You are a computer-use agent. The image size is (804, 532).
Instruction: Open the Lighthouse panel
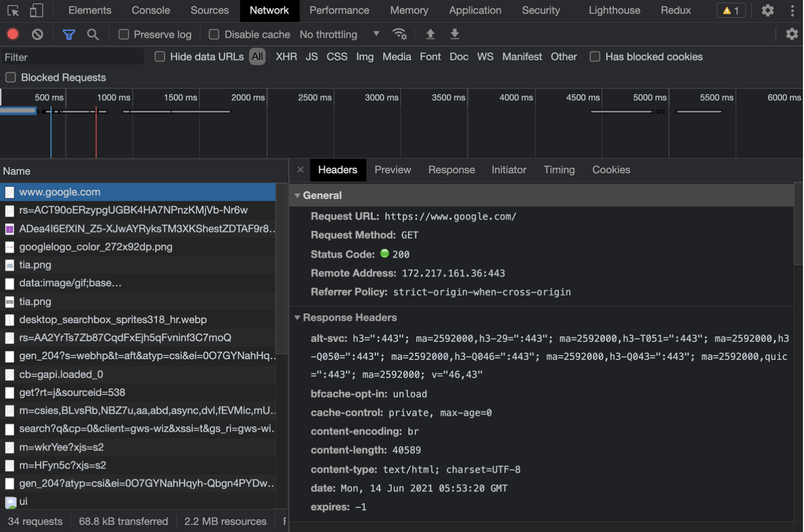coord(614,10)
